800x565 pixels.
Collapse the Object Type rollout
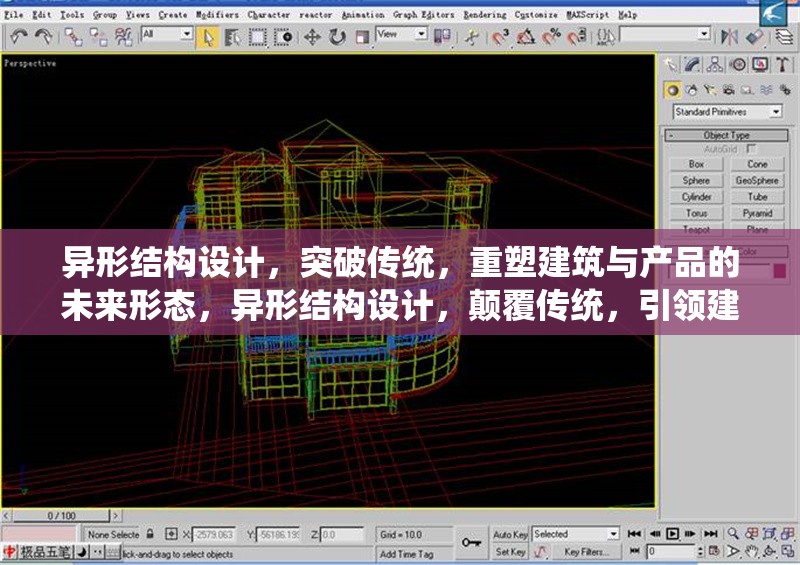click(x=727, y=135)
